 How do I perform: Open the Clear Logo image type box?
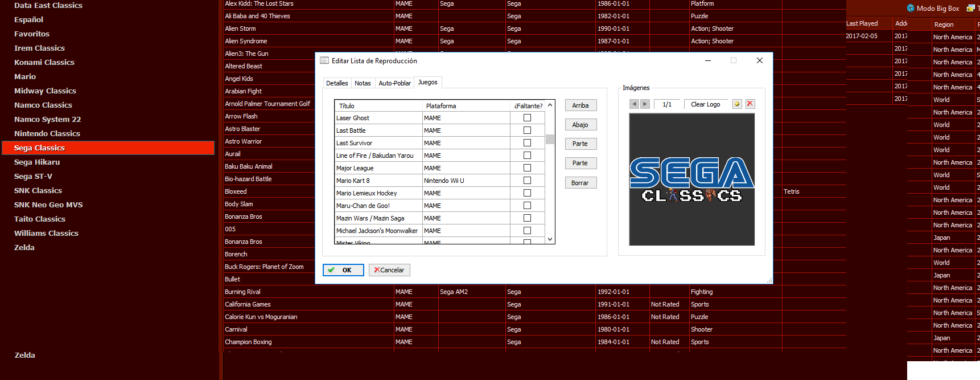706,104
